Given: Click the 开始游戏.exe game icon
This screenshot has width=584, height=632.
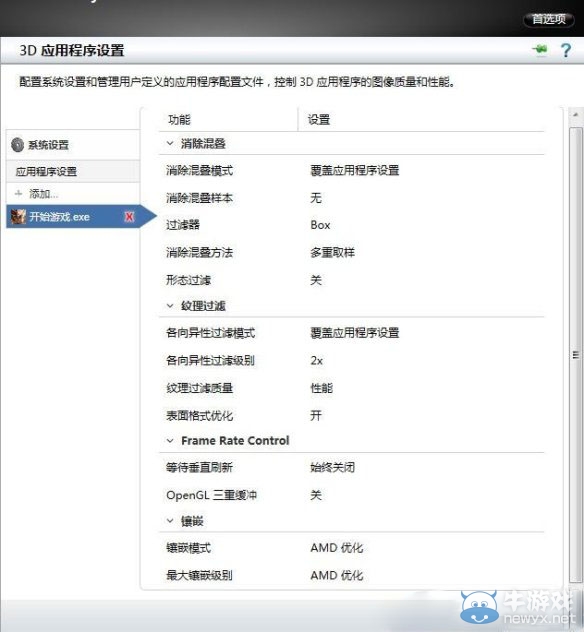Looking at the screenshot, I should click(18, 217).
